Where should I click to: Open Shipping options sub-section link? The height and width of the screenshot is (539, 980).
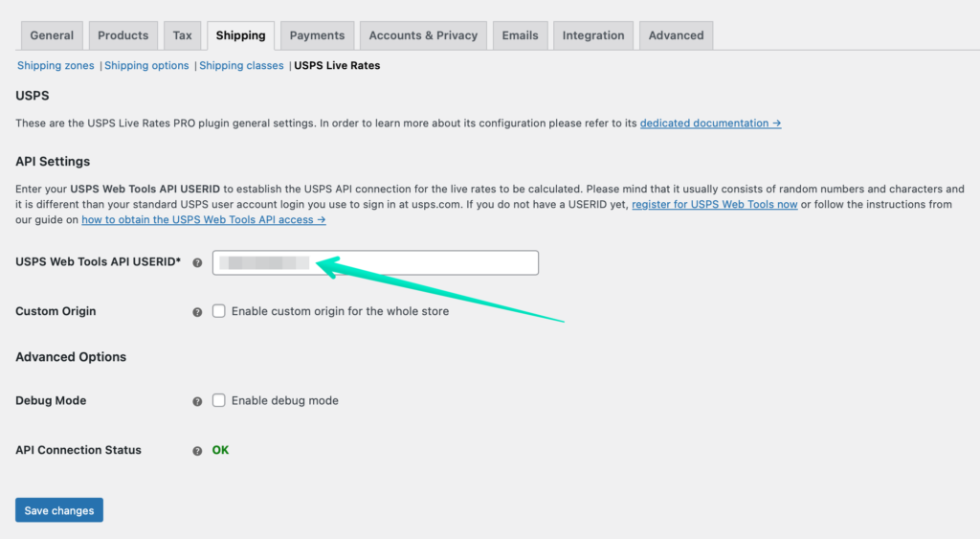point(146,66)
